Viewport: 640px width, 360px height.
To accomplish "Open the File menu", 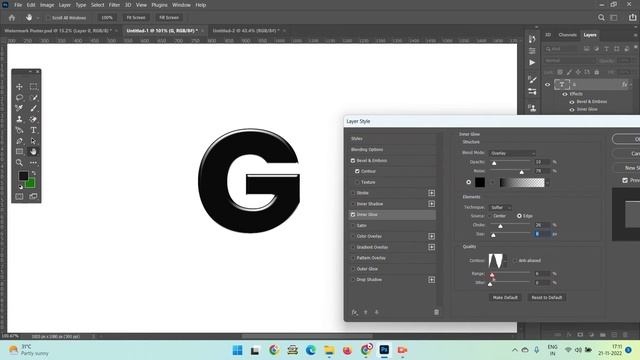I will 18,5.
